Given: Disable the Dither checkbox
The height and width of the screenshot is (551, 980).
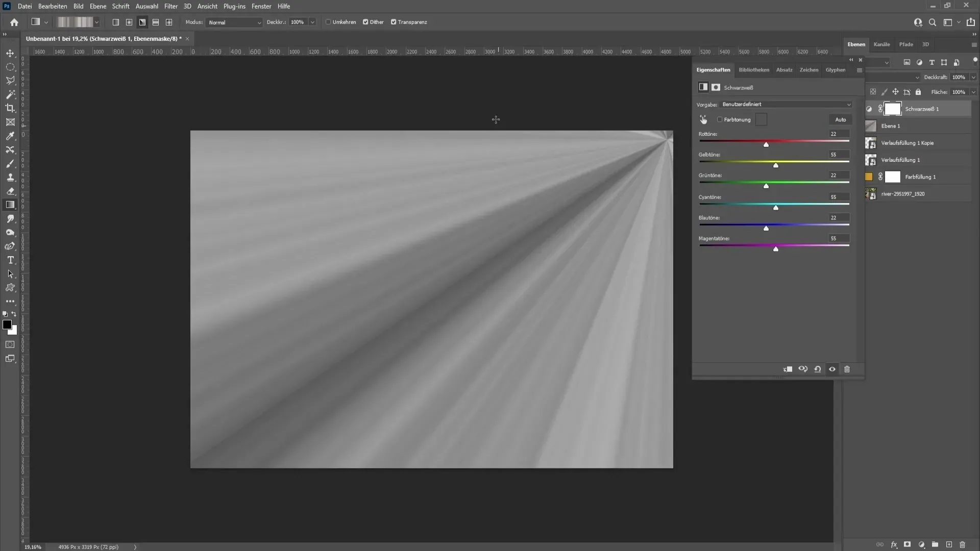Looking at the screenshot, I should 365,22.
